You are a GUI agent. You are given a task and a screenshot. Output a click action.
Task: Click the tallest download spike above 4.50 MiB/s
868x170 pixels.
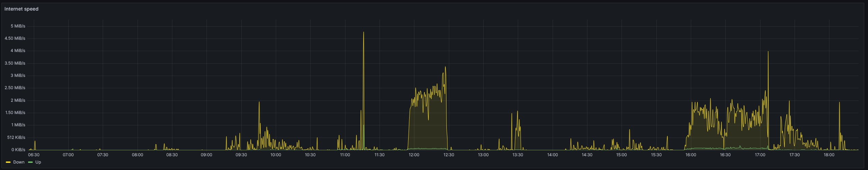364,33
